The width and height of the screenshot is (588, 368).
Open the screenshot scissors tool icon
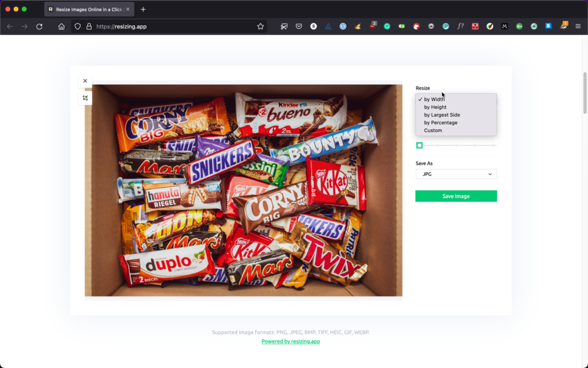click(284, 26)
